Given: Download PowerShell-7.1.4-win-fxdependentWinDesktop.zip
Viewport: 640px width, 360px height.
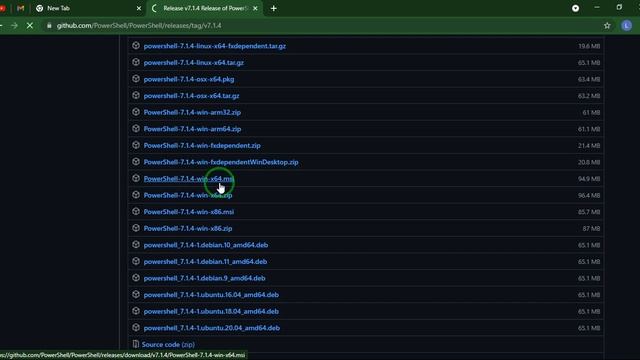Looking at the screenshot, I should (x=221, y=162).
